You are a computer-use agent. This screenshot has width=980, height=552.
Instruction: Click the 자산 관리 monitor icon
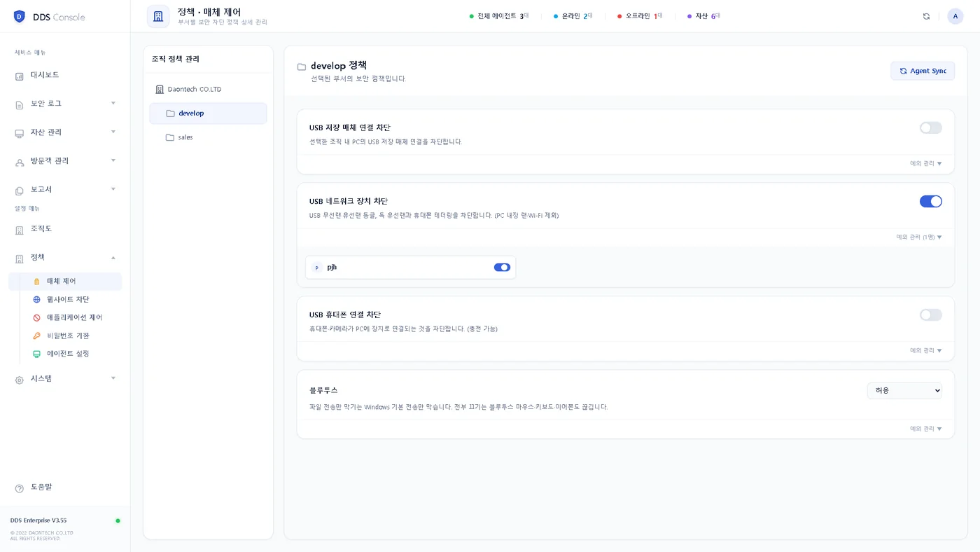pos(20,133)
